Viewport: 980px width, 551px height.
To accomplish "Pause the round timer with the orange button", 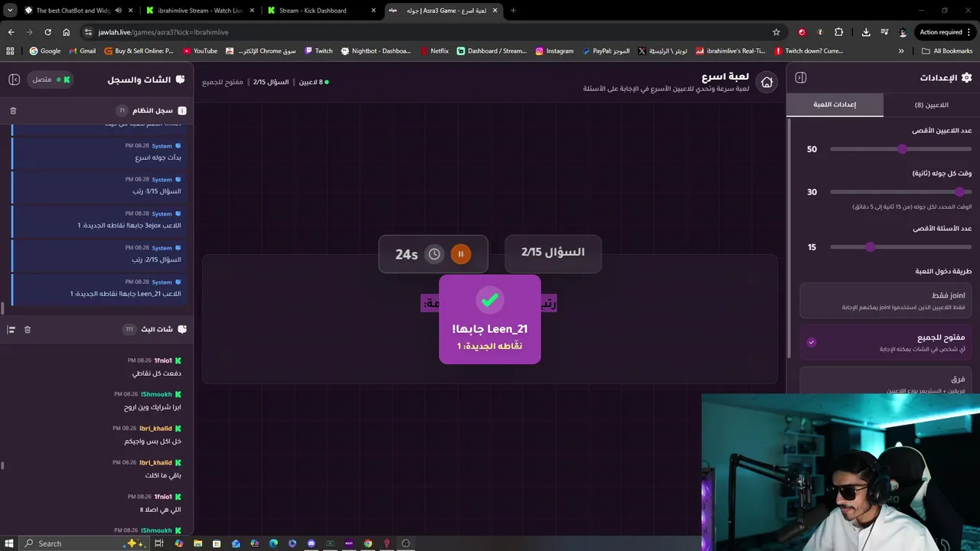I will coord(461,254).
